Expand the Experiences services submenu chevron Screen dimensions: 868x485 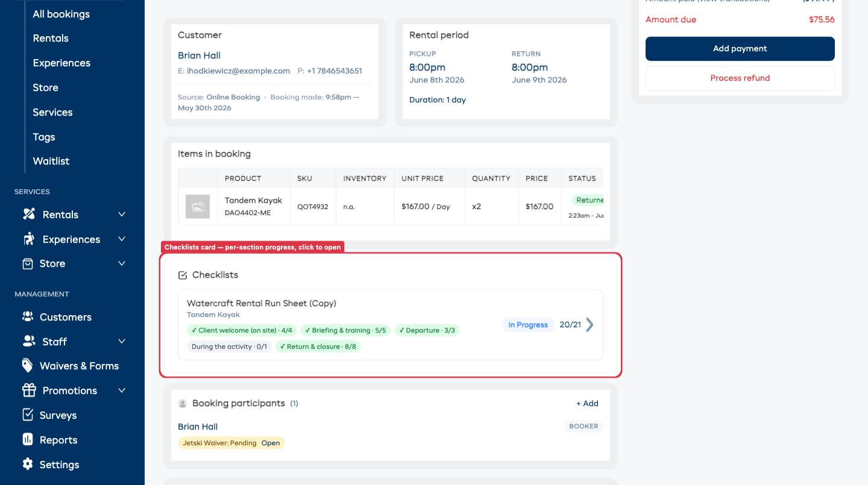tap(122, 239)
